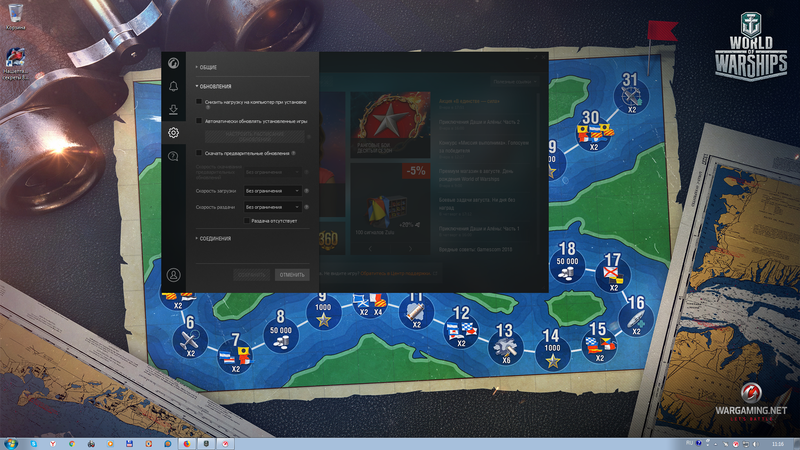Open news 'Премиум магазин в августе'
800x450 pixels.
[476, 175]
